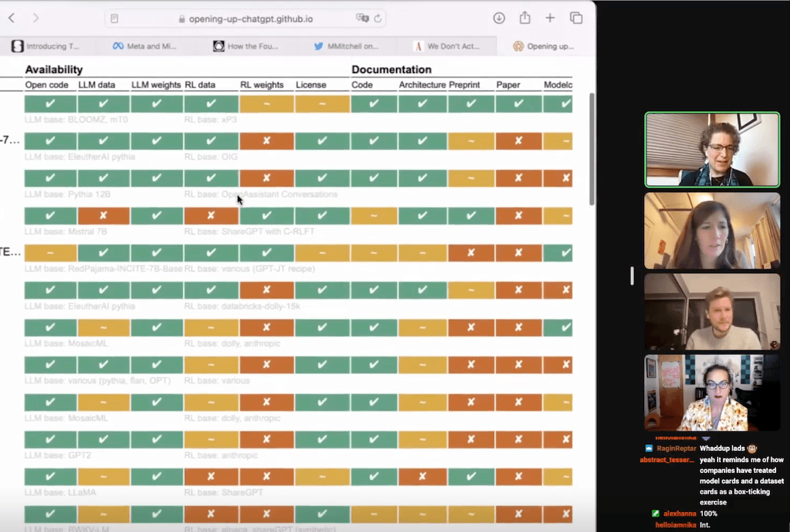Click orange RL weights cell in OIG row
790x532 pixels.
coord(267,141)
